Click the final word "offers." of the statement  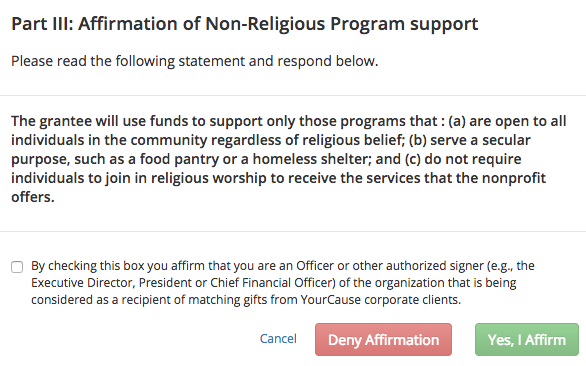click(x=33, y=197)
